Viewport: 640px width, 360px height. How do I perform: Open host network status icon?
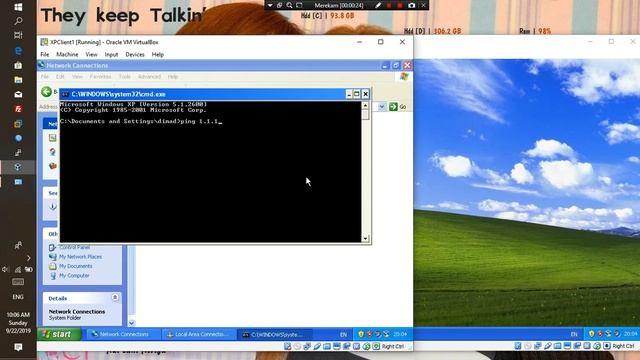[18, 269]
